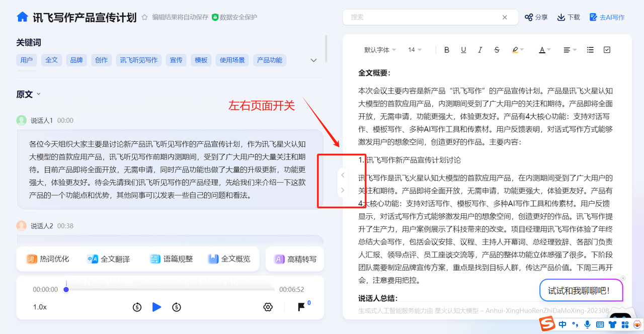This screenshot has width=644, height=334.
Task: Open the Sogou soft keyboard icon
Action: point(600,325)
